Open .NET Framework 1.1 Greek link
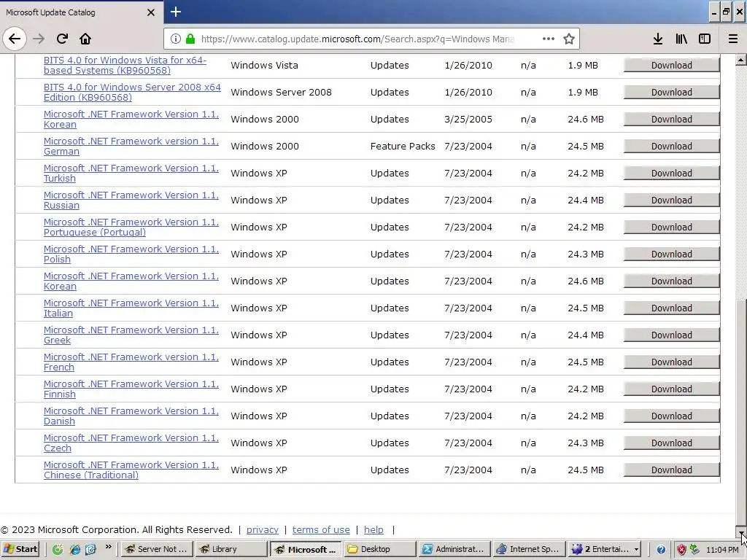This screenshot has width=747, height=560. pos(131,335)
